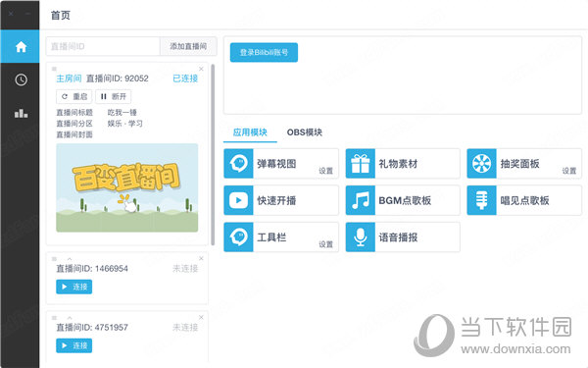Screen dimensions: 588x368
Task: Click the 唱见点歌板 microphone icon
Action: click(482, 200)
